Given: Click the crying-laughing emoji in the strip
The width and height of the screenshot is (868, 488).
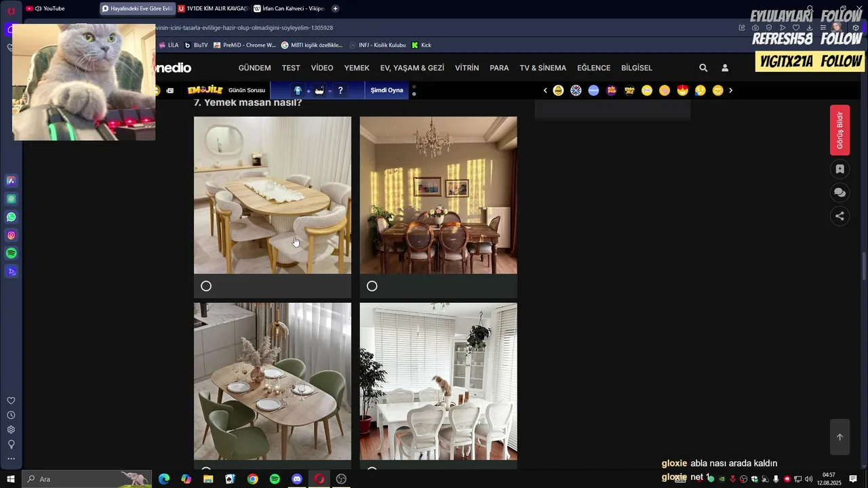Looking at the screenshot, I should pyautogui.click(x=700, y=90).
